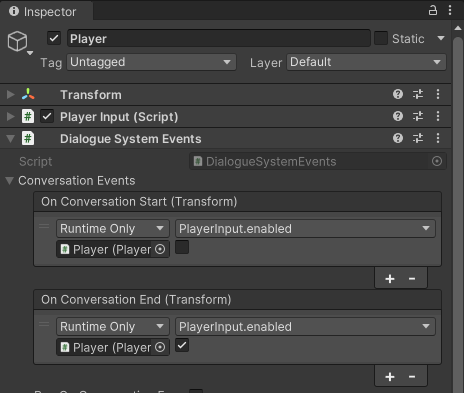Grab the reorder handle of Conversation Start listener
The image size is (464, 393).
click(x=44, y=227)
